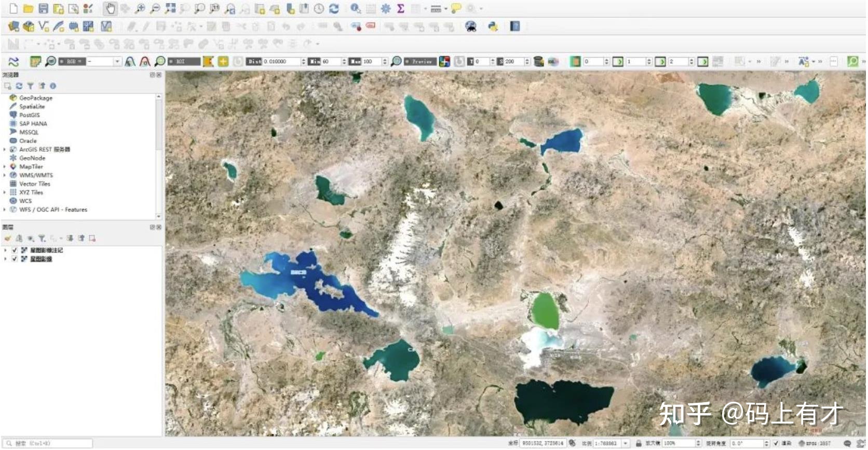Click the Zoom In magnifier tool

click(x=140, y=8)
